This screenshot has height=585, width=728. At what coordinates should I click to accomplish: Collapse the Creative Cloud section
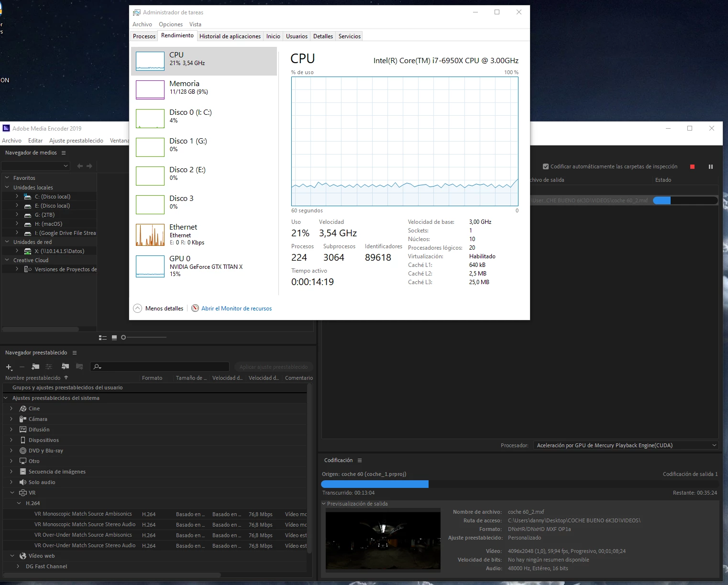coord(7,260)
